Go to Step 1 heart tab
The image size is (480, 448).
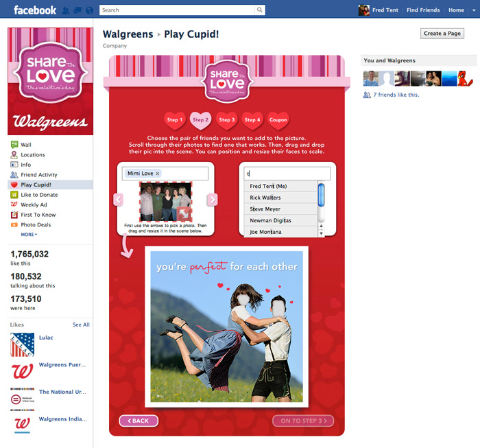coord(174,120)
